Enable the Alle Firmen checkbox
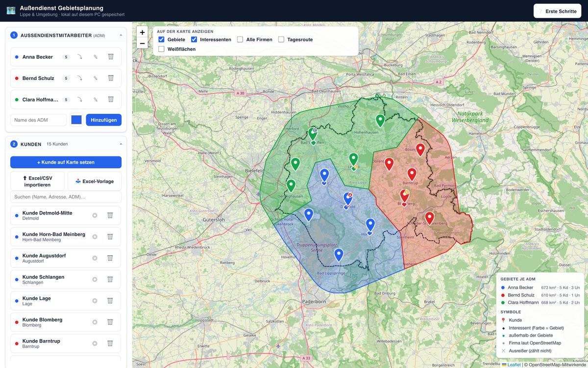Screen dimensions: 588x368 pyautogui.click(x=240, y=39)
